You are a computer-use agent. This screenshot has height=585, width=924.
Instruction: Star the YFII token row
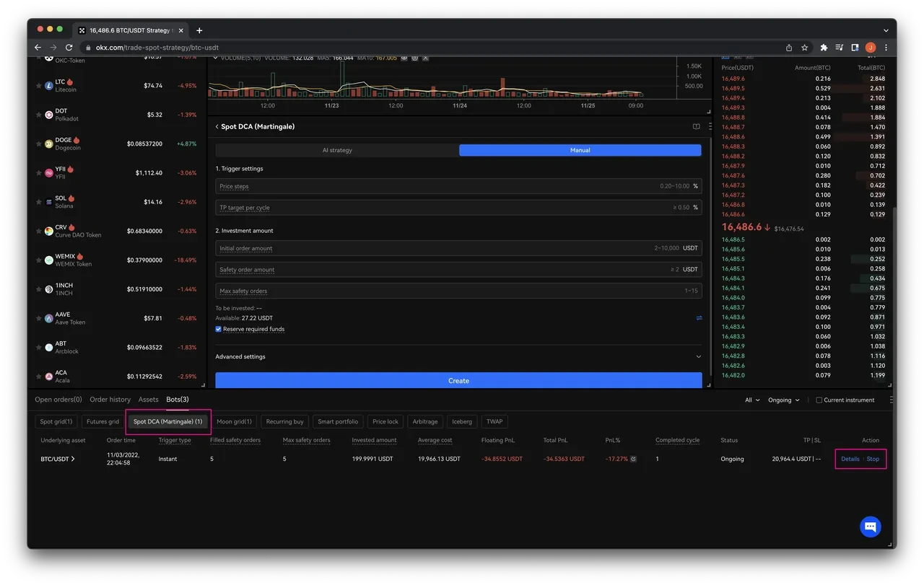(x=39, y=173)
